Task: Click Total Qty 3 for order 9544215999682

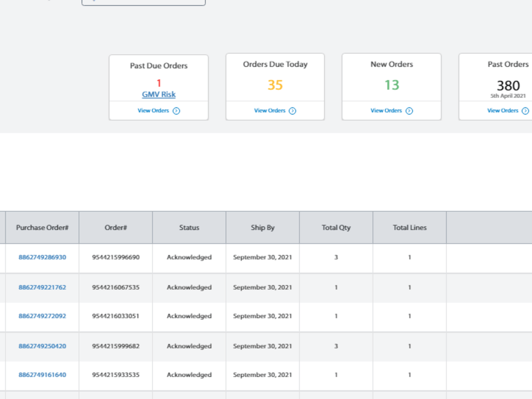Action: pos(336,346)
